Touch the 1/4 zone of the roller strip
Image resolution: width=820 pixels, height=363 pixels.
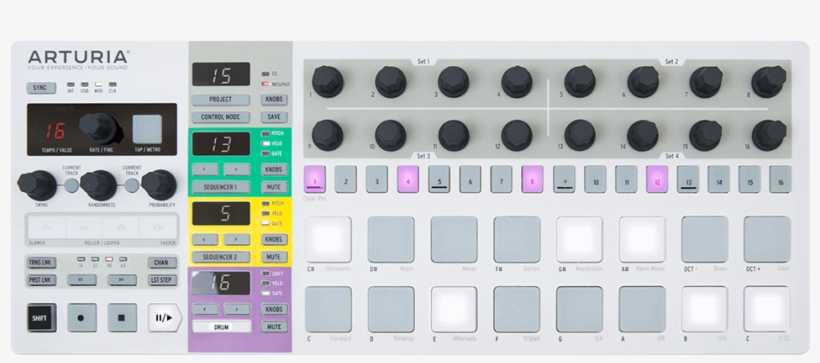[x=47, y=228]
